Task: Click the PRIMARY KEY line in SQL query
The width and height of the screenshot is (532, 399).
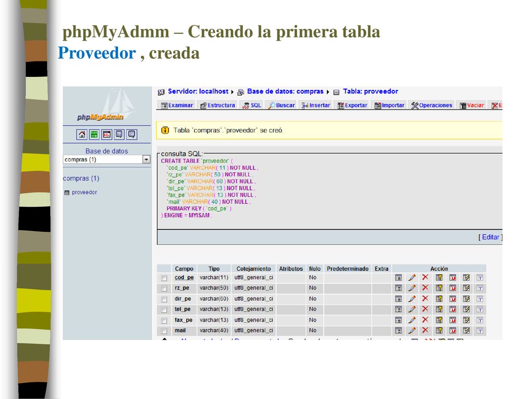Action: point(199,209)
